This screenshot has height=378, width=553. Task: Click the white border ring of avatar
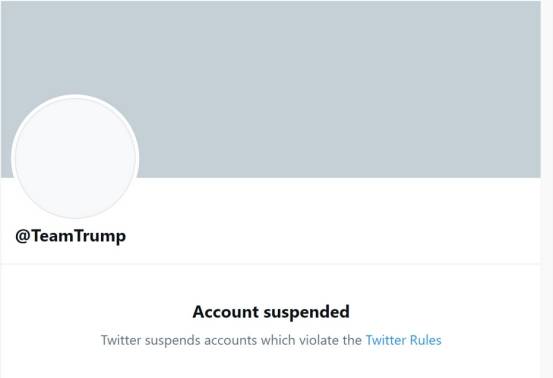[75, 97]
